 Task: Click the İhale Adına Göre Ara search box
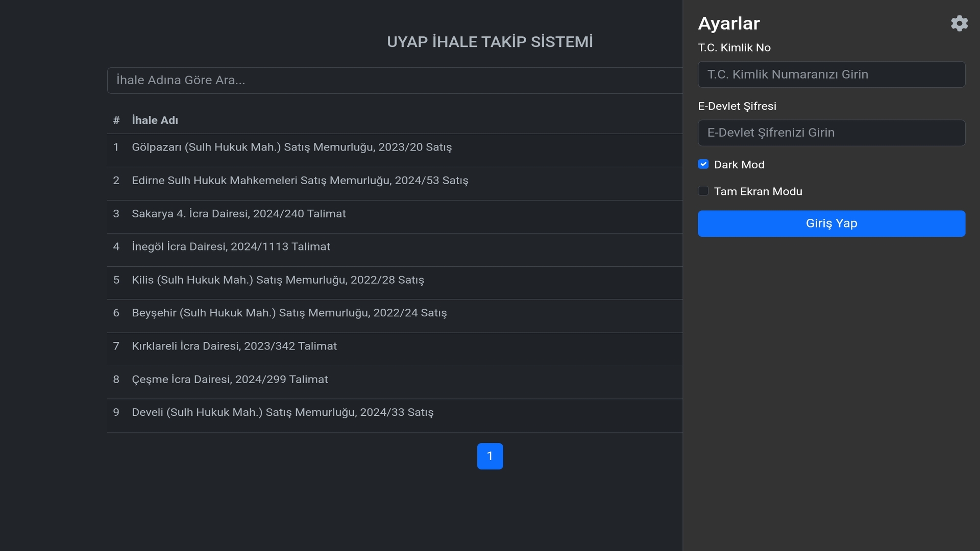pyautogui.click(x=395, y=80)
